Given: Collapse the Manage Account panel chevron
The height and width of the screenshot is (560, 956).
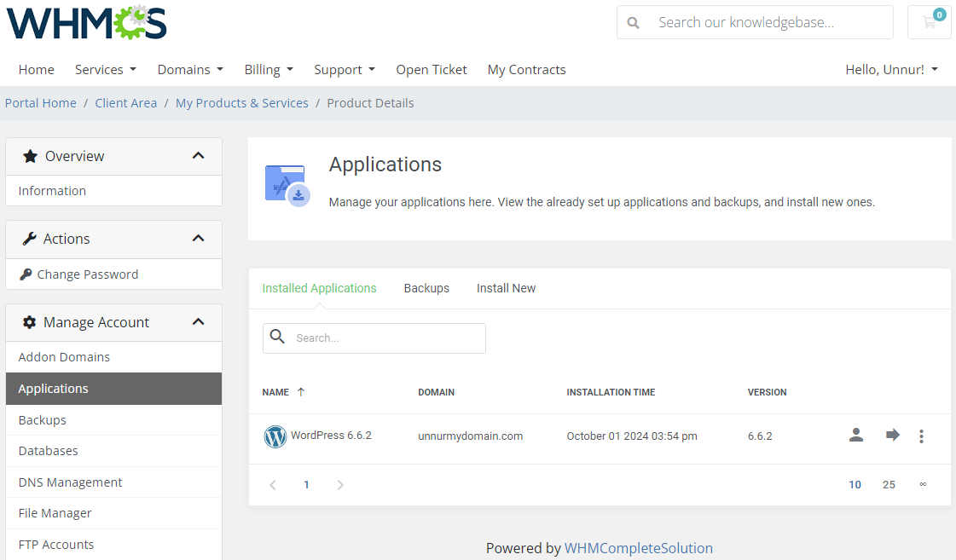Looking at the screenshot, I should point(198,321).
